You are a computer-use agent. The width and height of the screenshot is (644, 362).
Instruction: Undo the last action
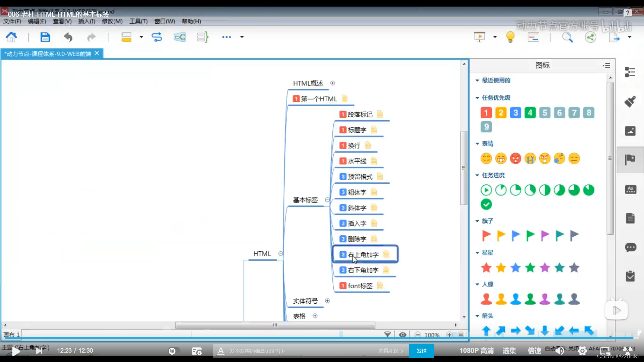pos(68,37)
